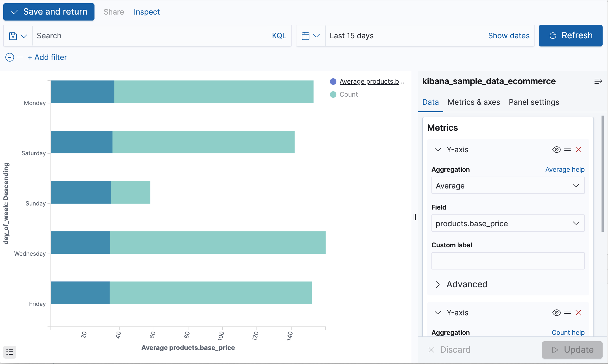Open the Average aggregation dropdown

(508, 186)
